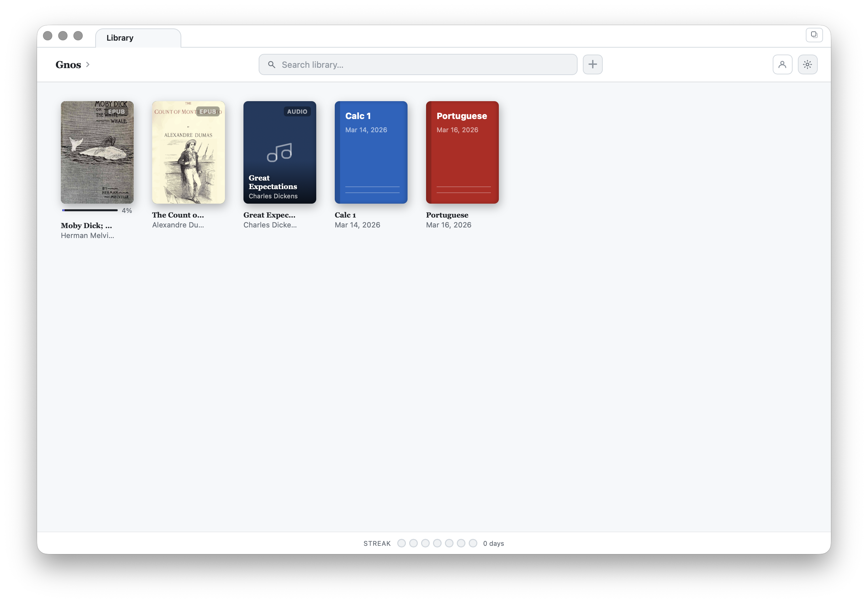Expand the chevron next to Gnos
Screen dimensions: 868x603
(x=88, y=64)
